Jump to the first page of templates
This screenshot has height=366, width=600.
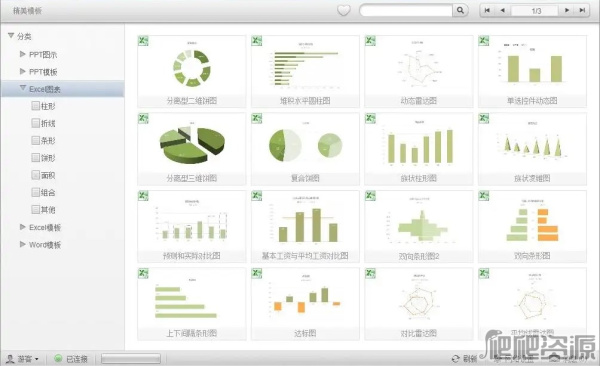[487, 10]
